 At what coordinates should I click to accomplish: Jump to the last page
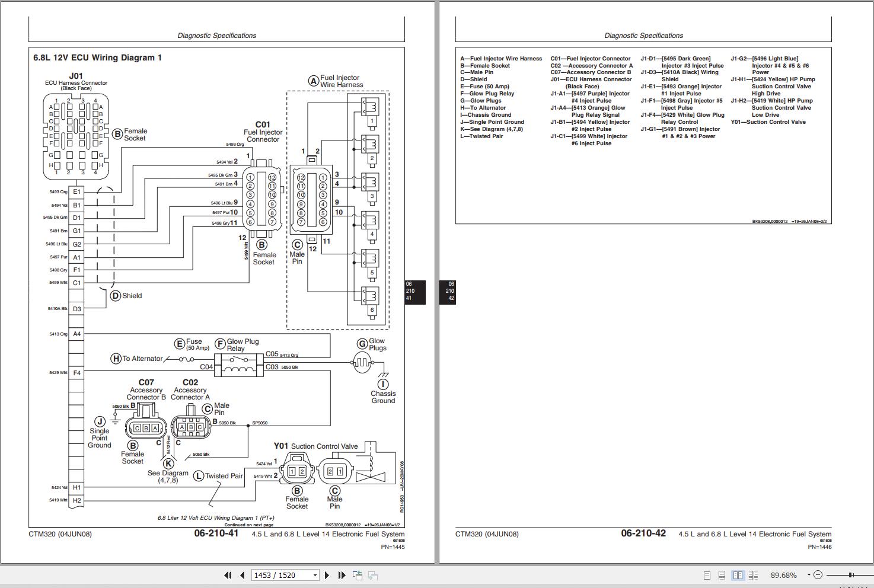[x=342, y=575]
